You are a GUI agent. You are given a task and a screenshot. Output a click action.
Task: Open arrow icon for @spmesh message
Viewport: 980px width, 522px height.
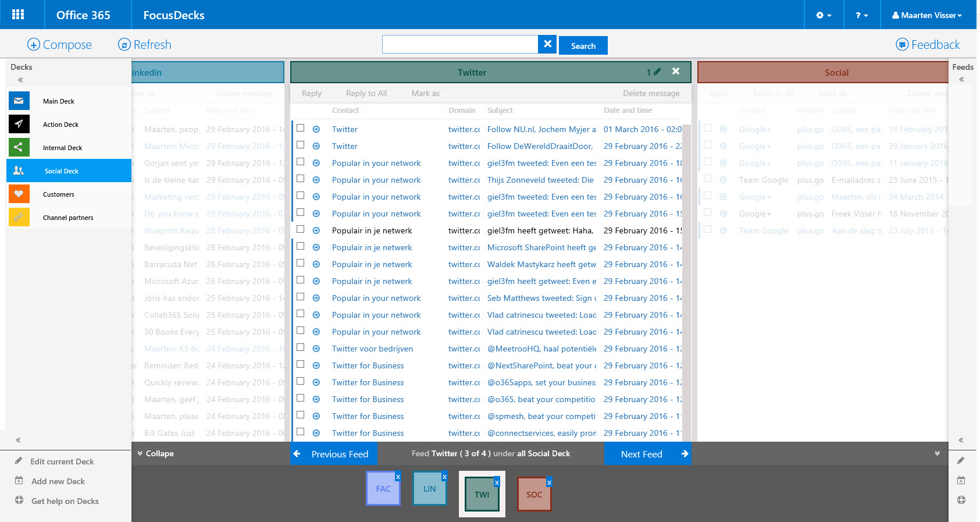click(x=316, y=416)
